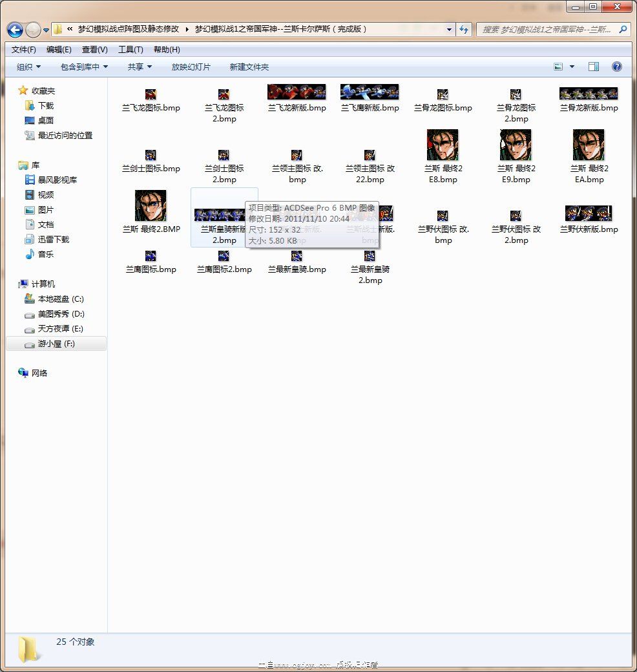The image size is (637, 672).
Task: Expand the 共享 dropdown
Action: coord(140,67)
